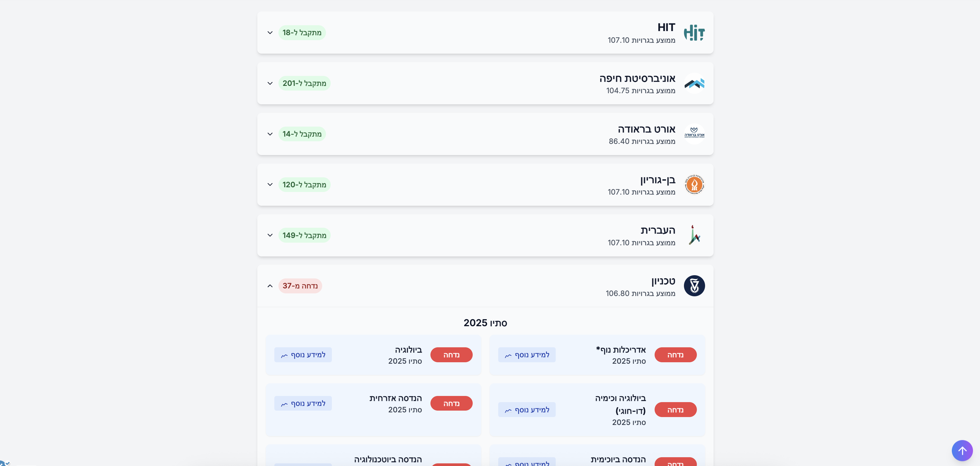Click the scroll-to-top arrow button
Viewport: 980px width, 466px height.
962,451
